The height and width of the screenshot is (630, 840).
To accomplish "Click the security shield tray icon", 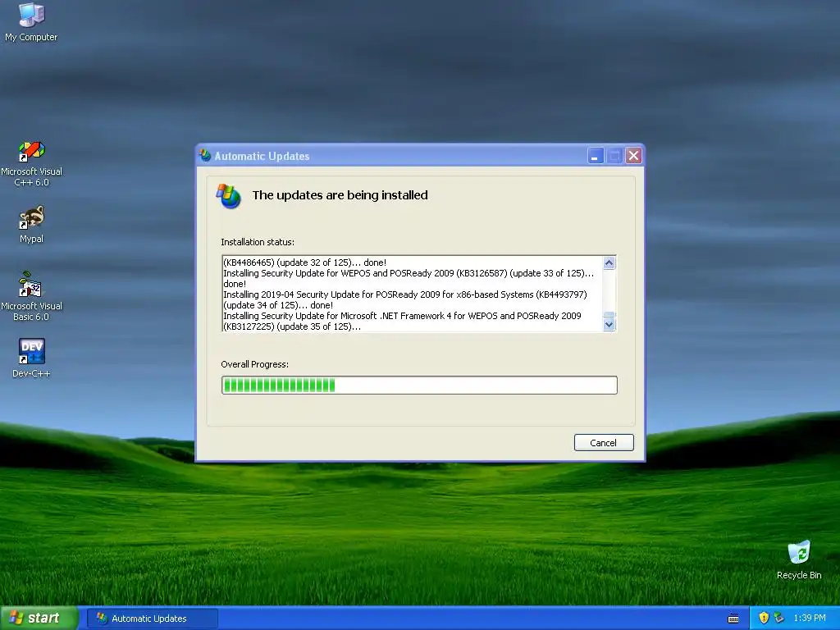I will [764, 618].
